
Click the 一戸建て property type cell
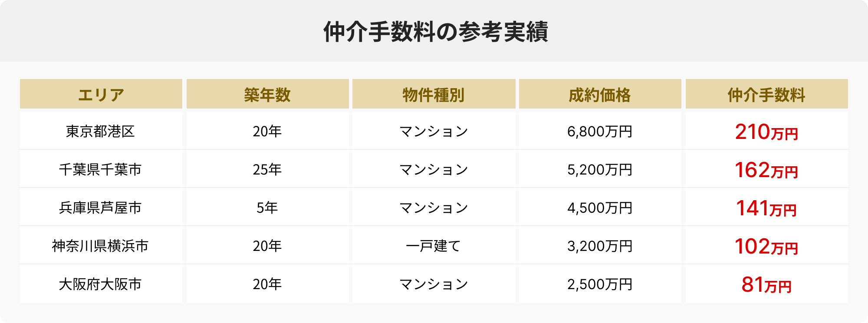point(434,246)
